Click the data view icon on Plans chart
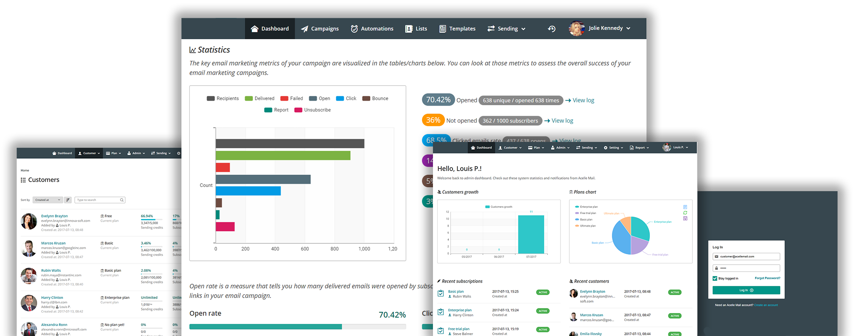 685,207
